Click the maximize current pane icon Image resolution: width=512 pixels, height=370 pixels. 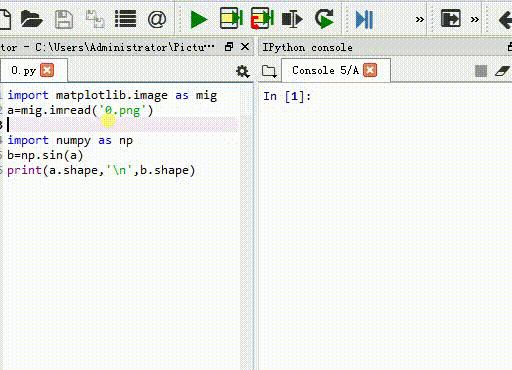point(451,18)
